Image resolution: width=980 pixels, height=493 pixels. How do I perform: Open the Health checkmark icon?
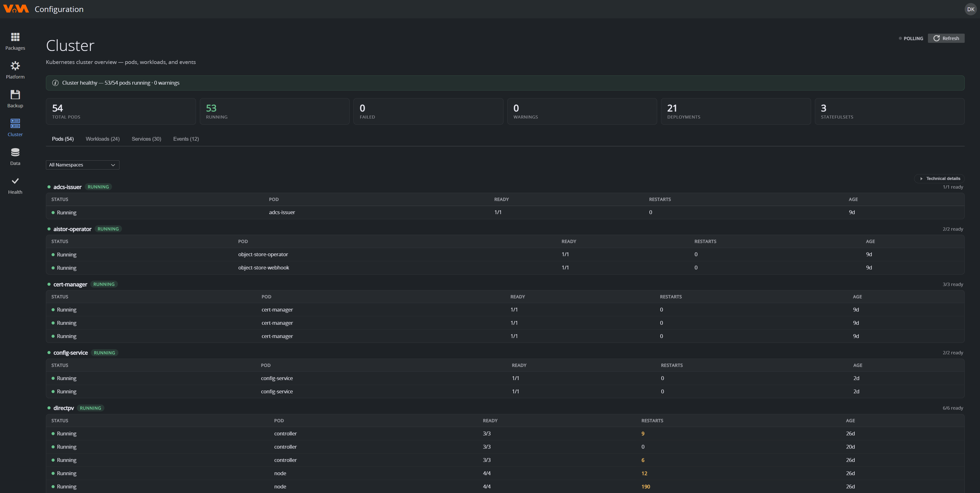click(x=15, y=181)
